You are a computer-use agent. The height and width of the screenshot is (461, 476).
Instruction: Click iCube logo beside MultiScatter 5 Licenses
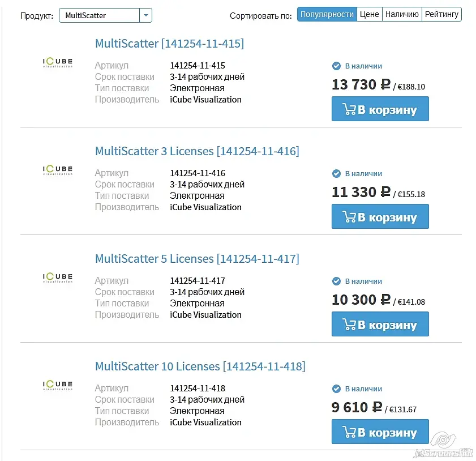pyautogui.click(x=58, y=278)
